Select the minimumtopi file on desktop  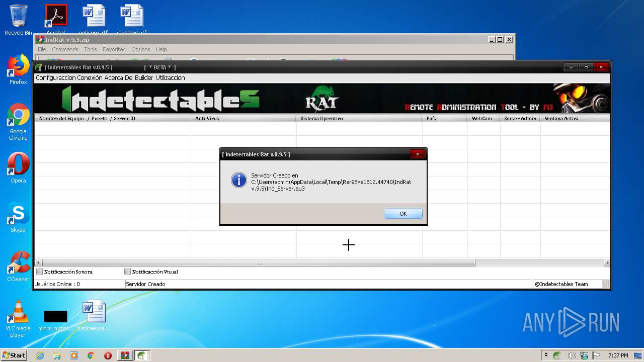pos(56,320)
